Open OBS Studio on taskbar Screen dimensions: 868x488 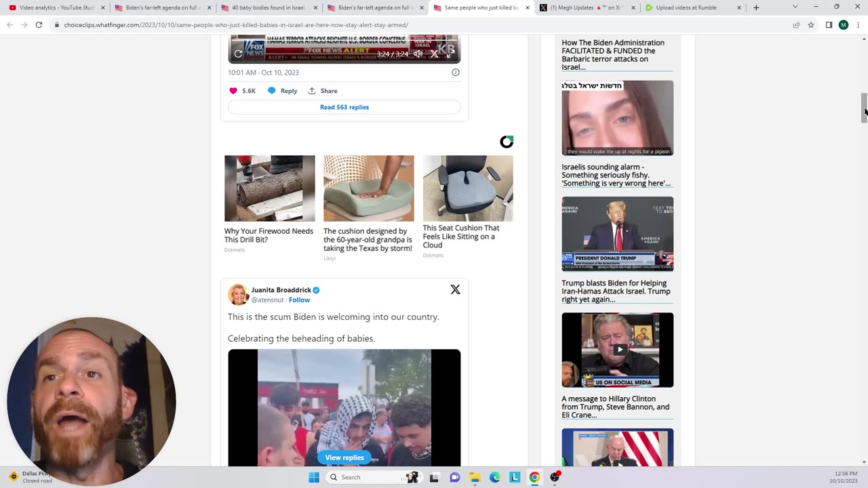[555, 477]
